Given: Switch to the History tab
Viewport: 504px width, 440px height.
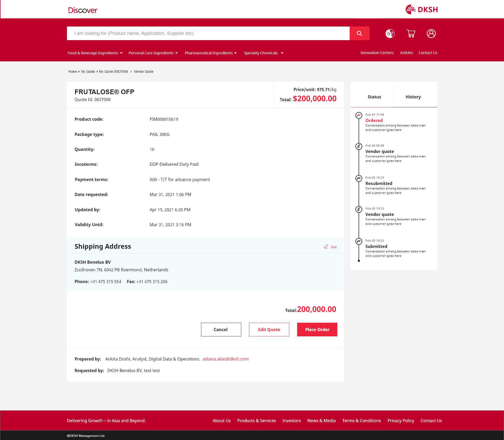Looking at the screenshot, I should tap(413, 97).
